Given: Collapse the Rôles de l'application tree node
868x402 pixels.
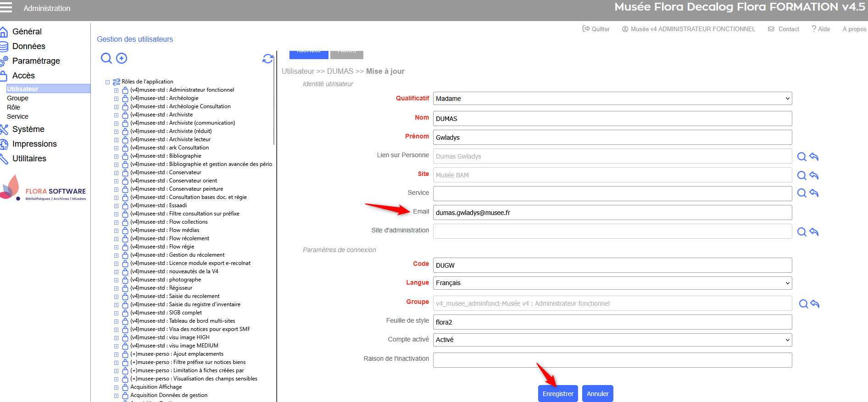Looking at the screenshot, I should point(108,83).
